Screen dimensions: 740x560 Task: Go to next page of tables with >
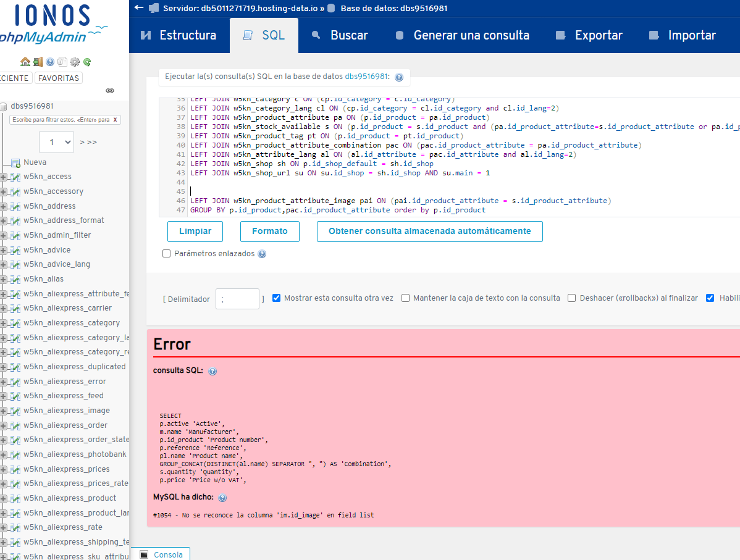click(82, 142)
